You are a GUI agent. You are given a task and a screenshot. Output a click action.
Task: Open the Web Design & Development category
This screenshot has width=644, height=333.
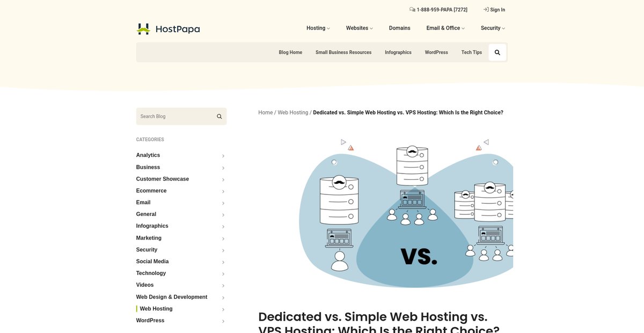pos(172,297)
